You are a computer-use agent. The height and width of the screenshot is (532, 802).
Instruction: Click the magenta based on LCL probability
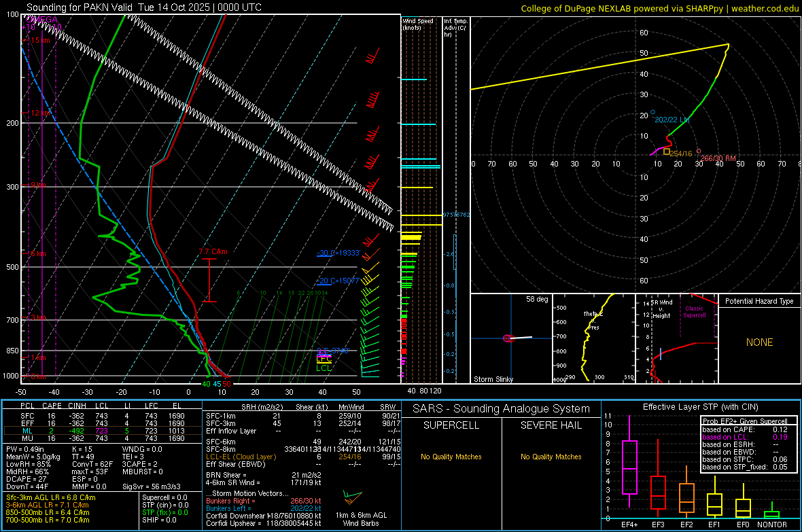pos(745,437)
